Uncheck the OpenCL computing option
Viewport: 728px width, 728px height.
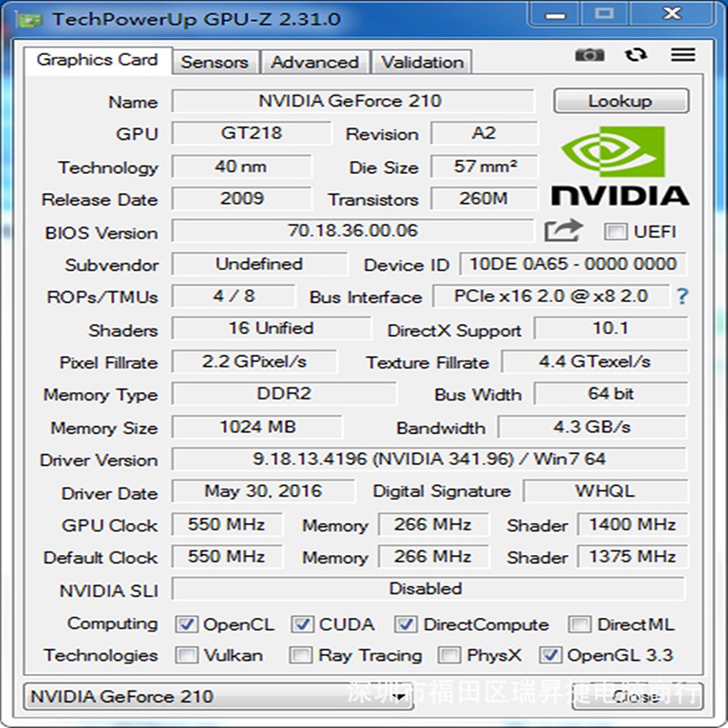pyautogui.click(x=186, y=624)
